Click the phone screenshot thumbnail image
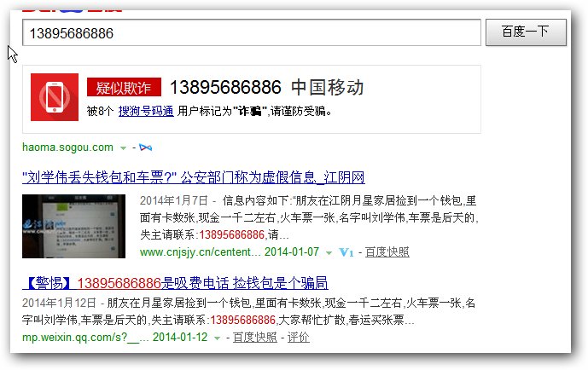588x370 pixels. pyautogui.click(x=73, y=226)
